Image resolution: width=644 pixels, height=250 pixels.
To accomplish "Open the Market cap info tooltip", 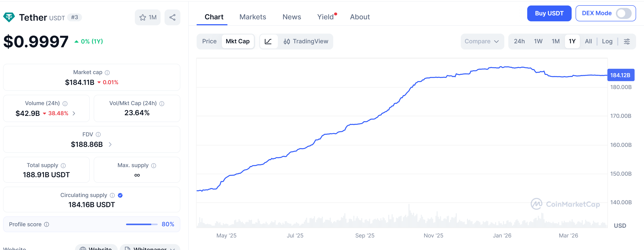I will (x=107, y=73).
